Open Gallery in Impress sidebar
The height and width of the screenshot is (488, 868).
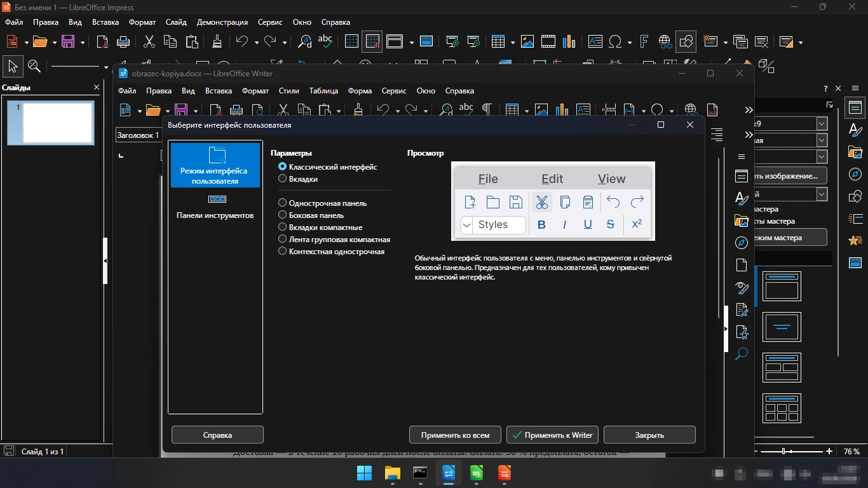[855, 152]
